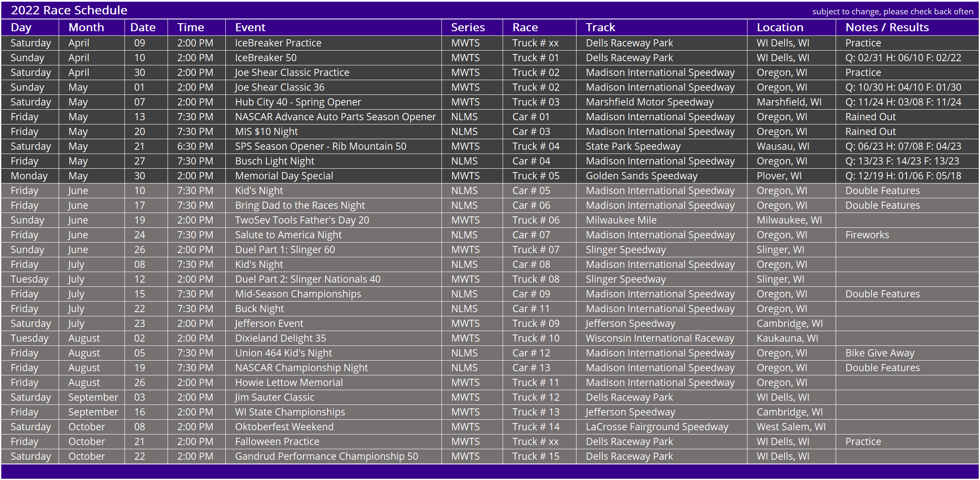Select 'Falloween Practice' event
The width and height of the screenshot is (980, 480).
277,442
